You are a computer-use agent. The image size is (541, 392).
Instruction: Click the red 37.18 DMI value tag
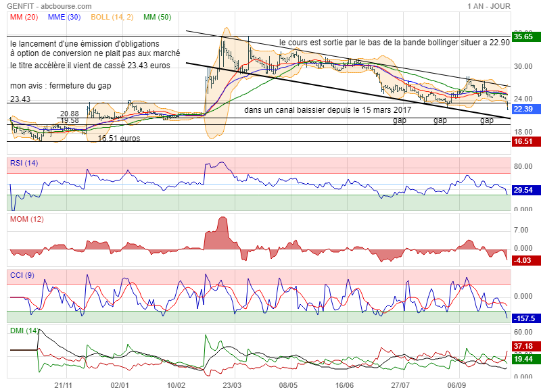click(526, 346)
